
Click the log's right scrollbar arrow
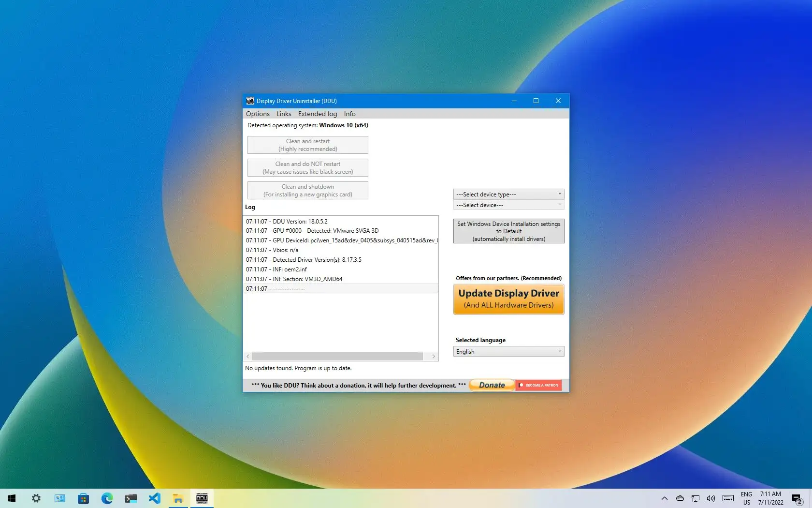(x=434, y=356)
